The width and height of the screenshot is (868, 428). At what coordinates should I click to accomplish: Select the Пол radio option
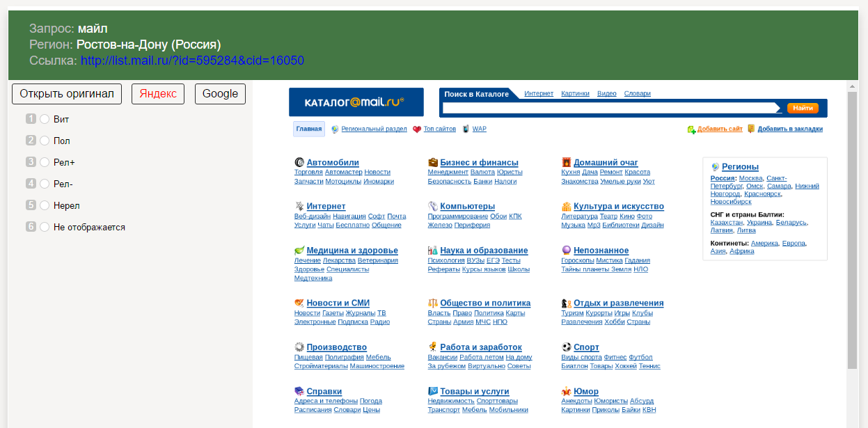(x=45, y=141)
